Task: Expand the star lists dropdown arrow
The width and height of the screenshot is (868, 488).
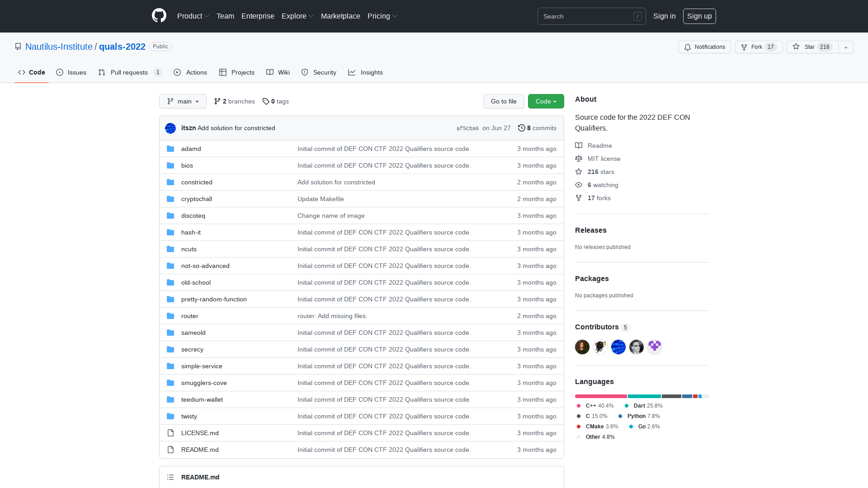Action: tap(846, 47)
